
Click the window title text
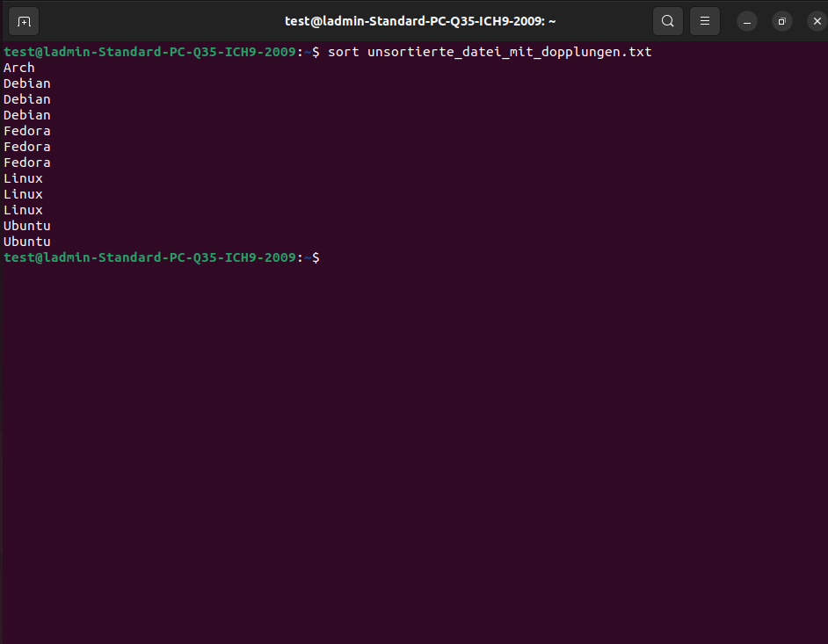tap(420, 21)
